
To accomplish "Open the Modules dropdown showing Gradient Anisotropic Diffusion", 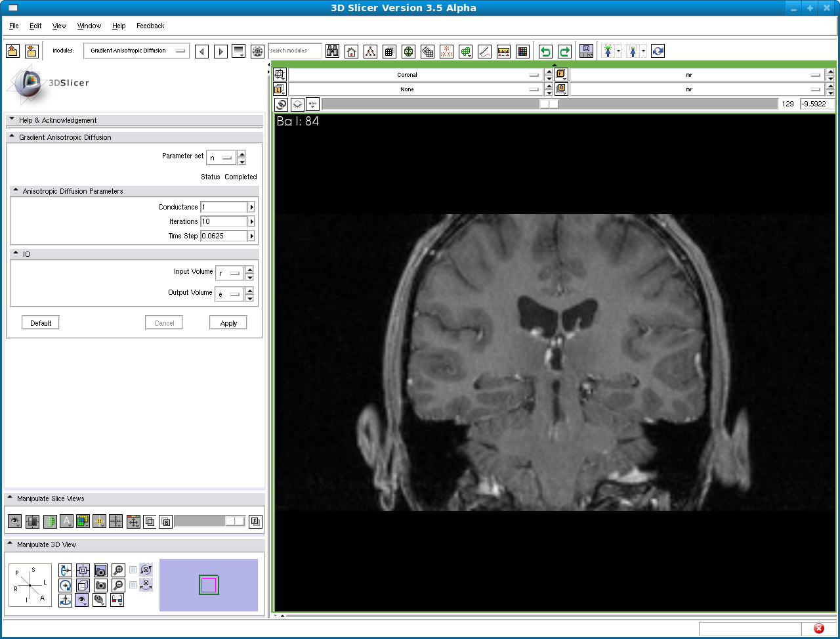I will pos(136,51).
